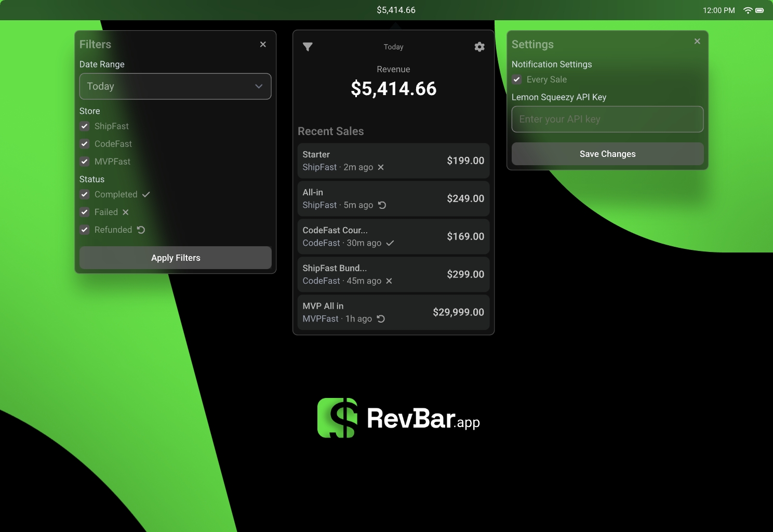Disable the Failed status filter
The height and width of the screenshot is (532, 773).
(84, 212)
